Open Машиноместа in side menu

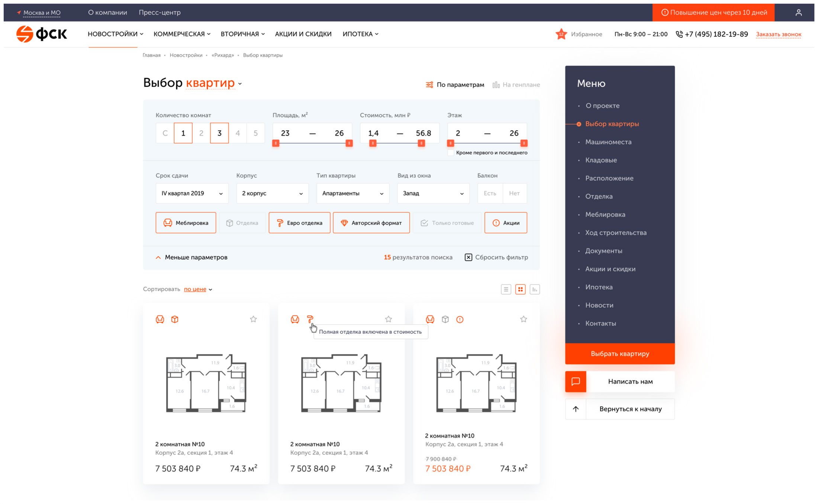coord(608,142)
